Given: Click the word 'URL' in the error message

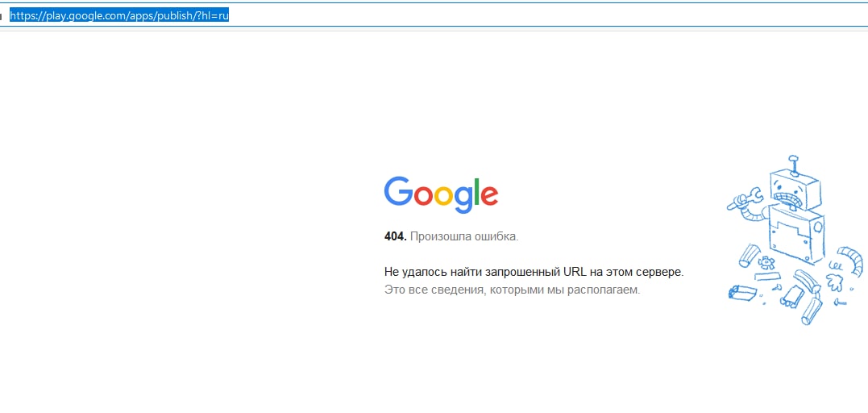Looking at the screenshot, I should click(x=574, y=272).
